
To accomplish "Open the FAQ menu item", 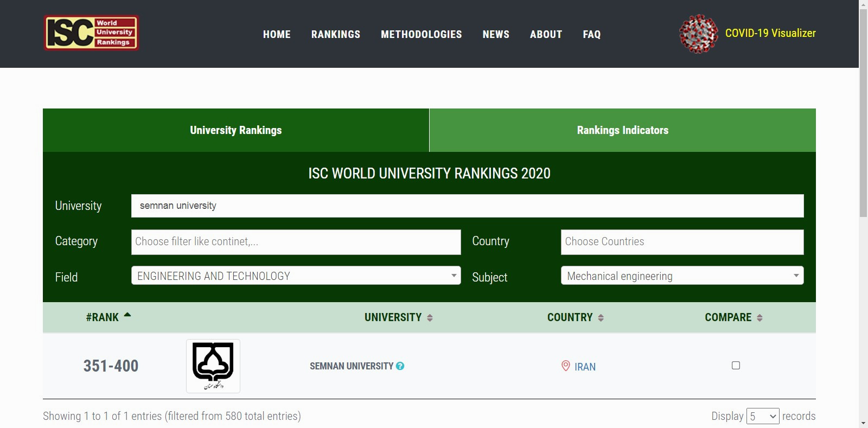I will [592, 34].
